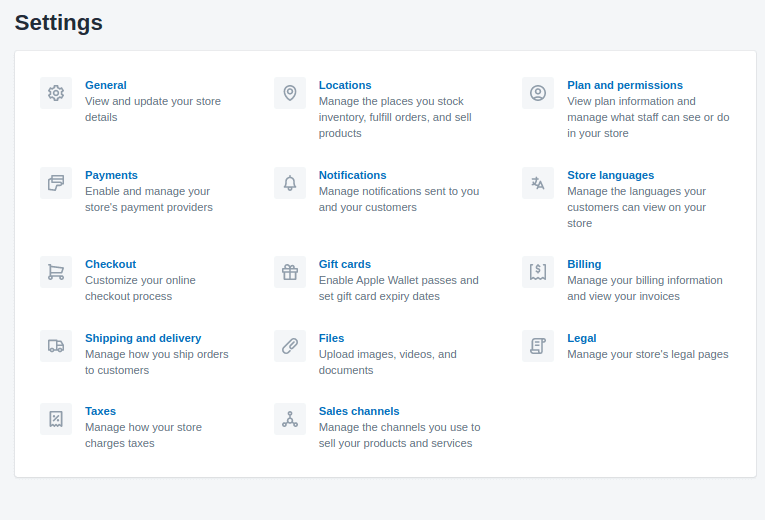Go to the Billing link

(x=584, y=264)
